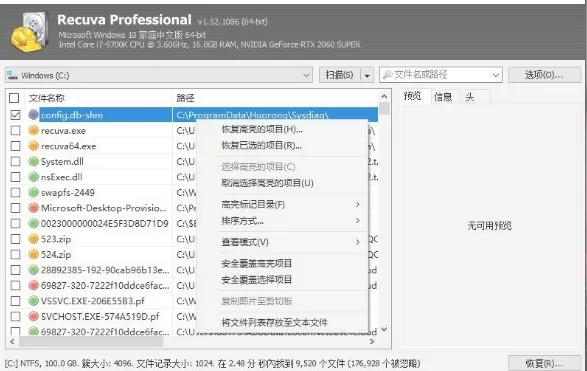Expand the 文件名或路径 filter dropdown arrow
The height and width of the screenshot is (371, 587).
tap(496, 75)
